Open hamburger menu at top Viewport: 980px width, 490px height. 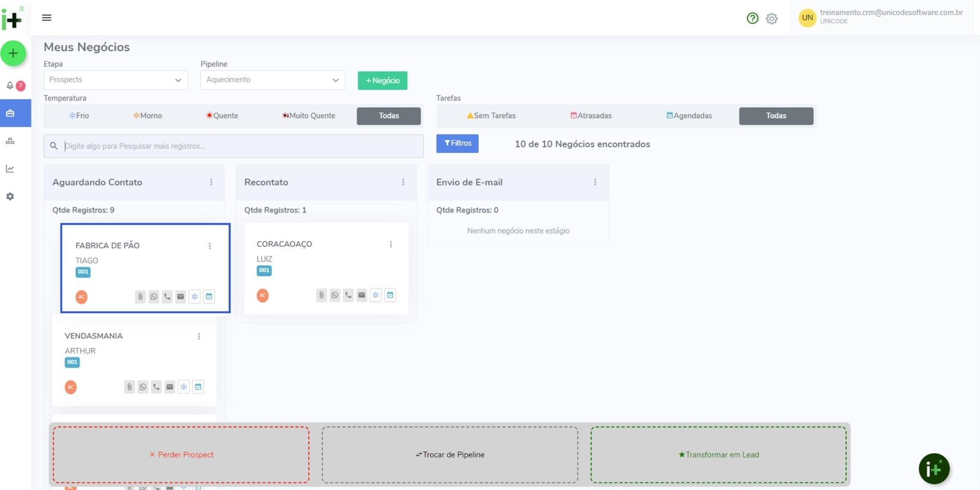point(47,18)
